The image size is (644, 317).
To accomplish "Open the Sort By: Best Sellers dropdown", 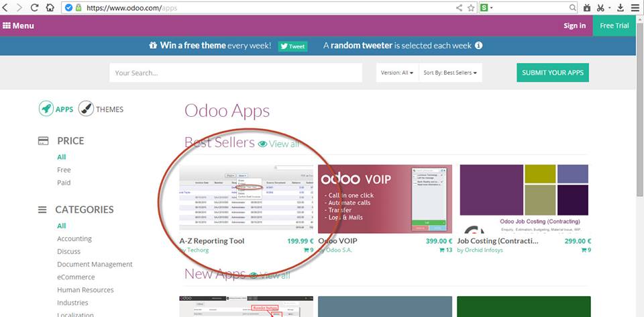I will coord(450,73).
